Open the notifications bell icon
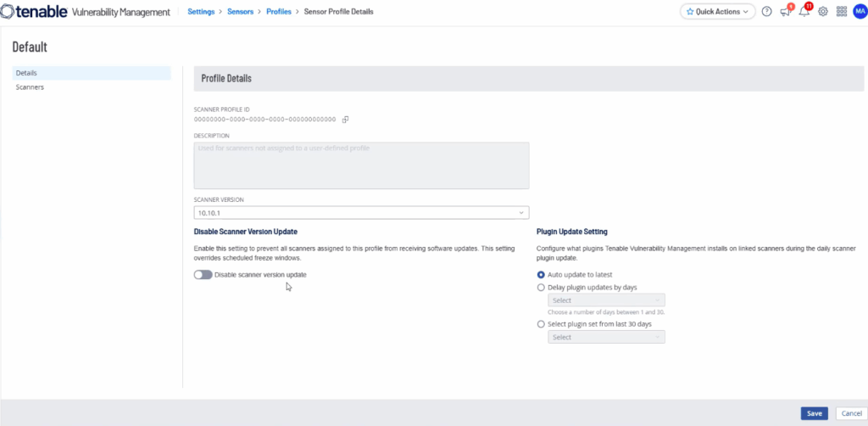Viewport: 868px width, 426px height. (804, 12)
